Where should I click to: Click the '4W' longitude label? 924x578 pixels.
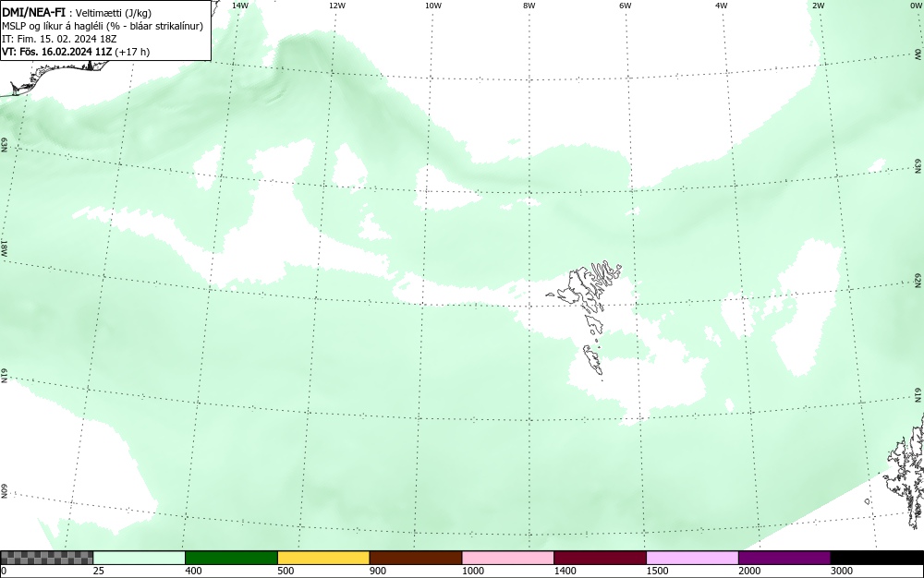[x=722, y=5]
